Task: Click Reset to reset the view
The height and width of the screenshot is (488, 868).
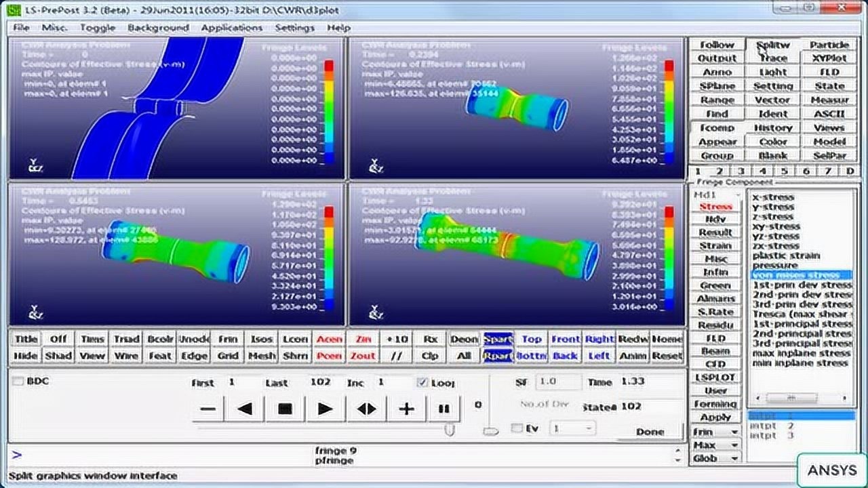Action: (x=665, y=354)
